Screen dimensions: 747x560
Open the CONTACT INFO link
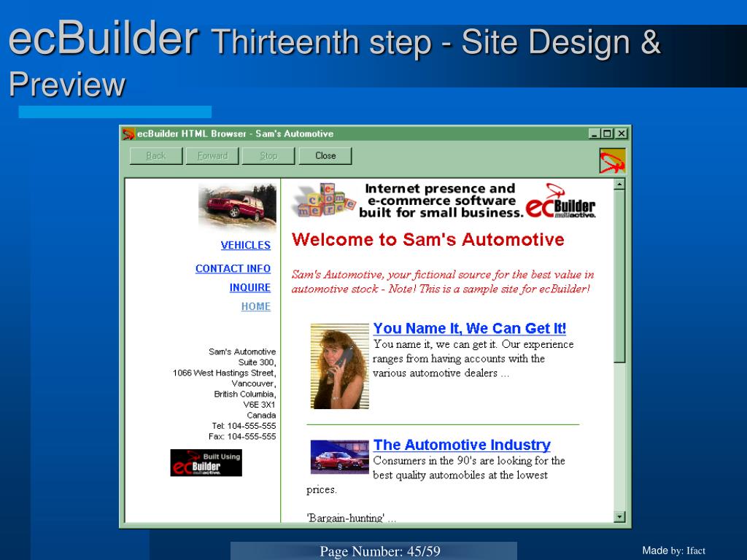click(233, 268)
